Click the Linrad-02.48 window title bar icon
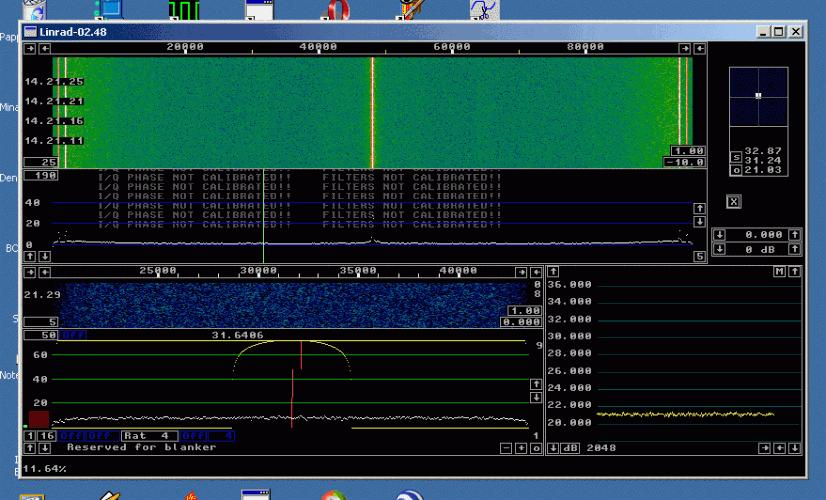 (30, 32)
